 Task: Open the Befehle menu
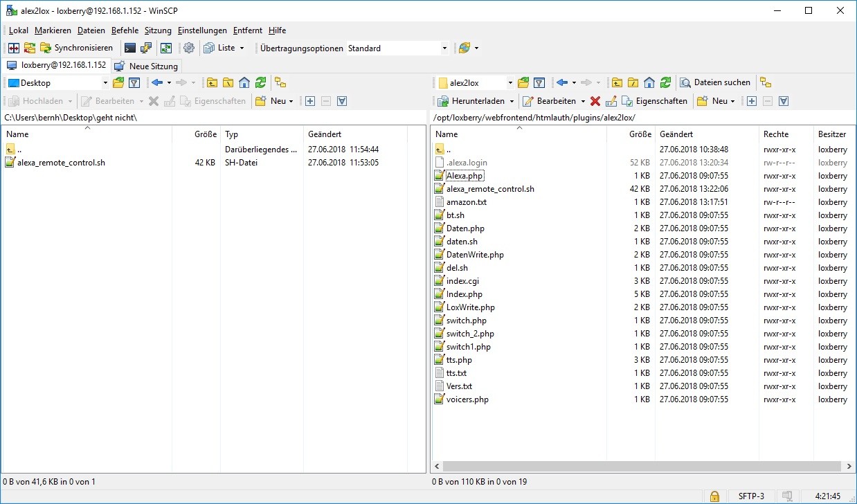pos(125,30)
